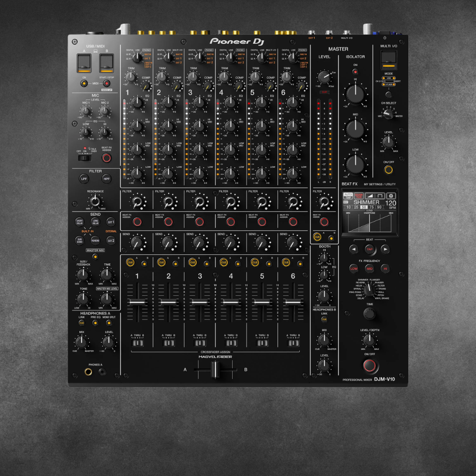Select the 75 value on Beat FX screen
Viewport: 476px width, 476px height.
click(372, 207)
